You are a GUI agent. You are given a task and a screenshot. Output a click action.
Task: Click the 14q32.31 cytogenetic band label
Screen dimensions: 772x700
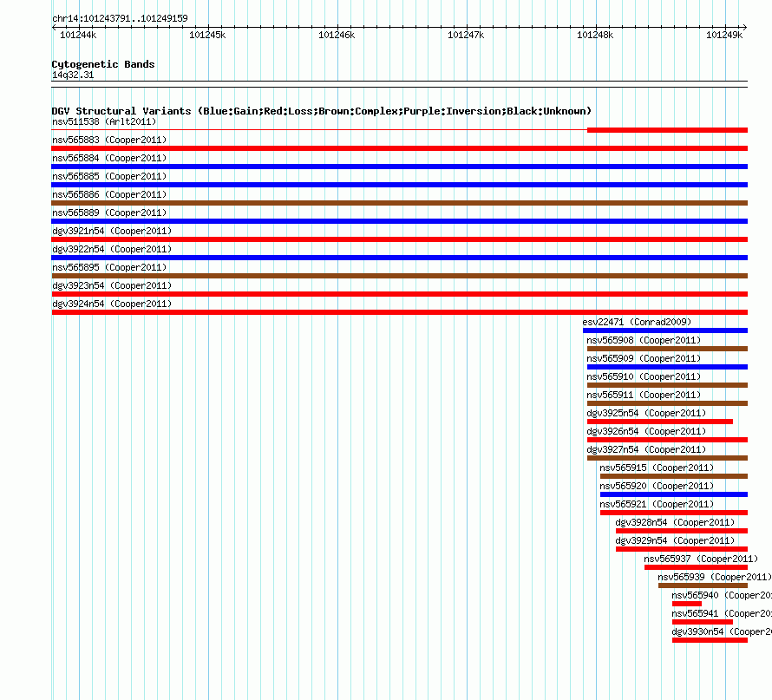point(73,75)
